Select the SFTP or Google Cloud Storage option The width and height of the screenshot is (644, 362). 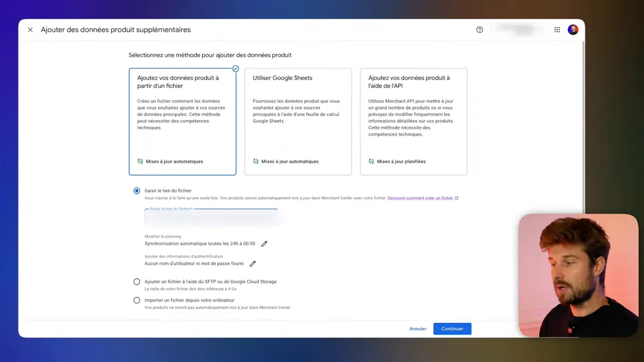pyautogui.click(x=136, y=282)
